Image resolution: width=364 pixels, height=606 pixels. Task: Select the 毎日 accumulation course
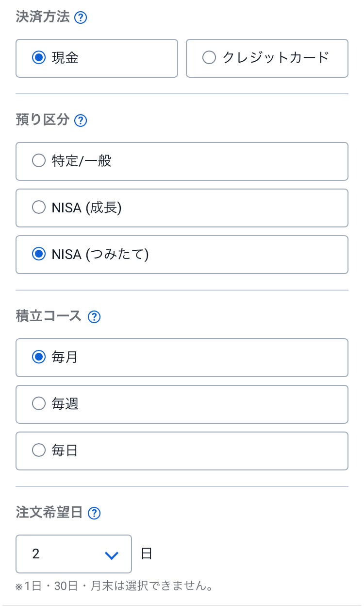coord(182,451)
